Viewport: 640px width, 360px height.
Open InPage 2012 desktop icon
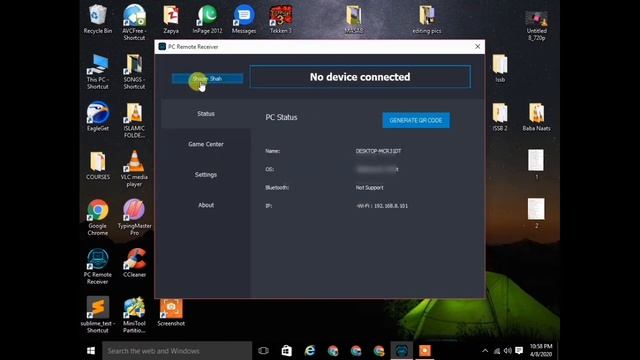(207, 19)
